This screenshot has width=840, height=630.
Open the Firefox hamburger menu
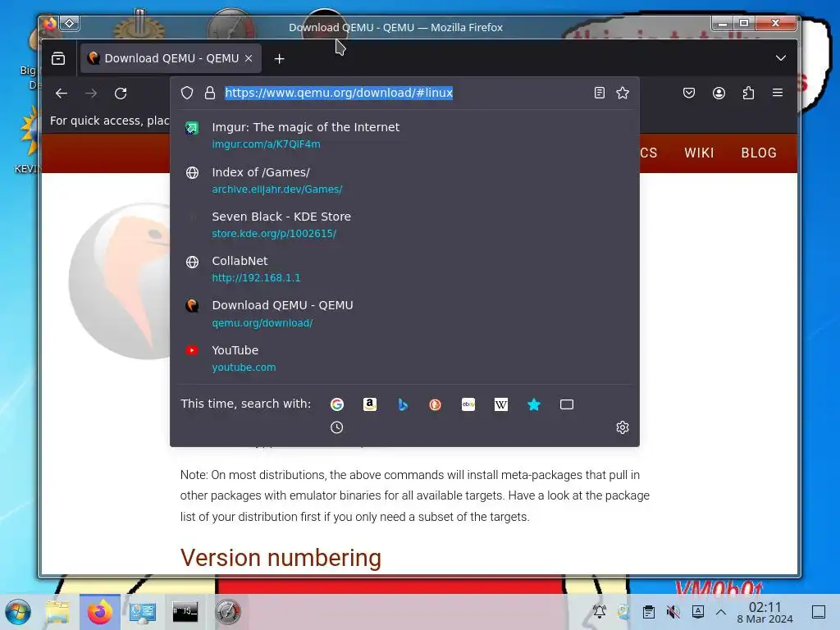[778, 93]
